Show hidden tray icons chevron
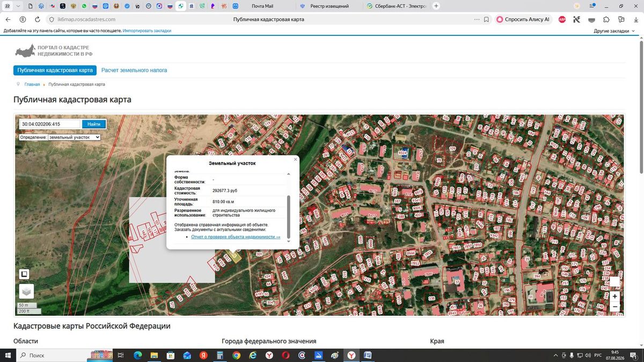The width and height of the screenshot is (644, 362). point(555,355)
